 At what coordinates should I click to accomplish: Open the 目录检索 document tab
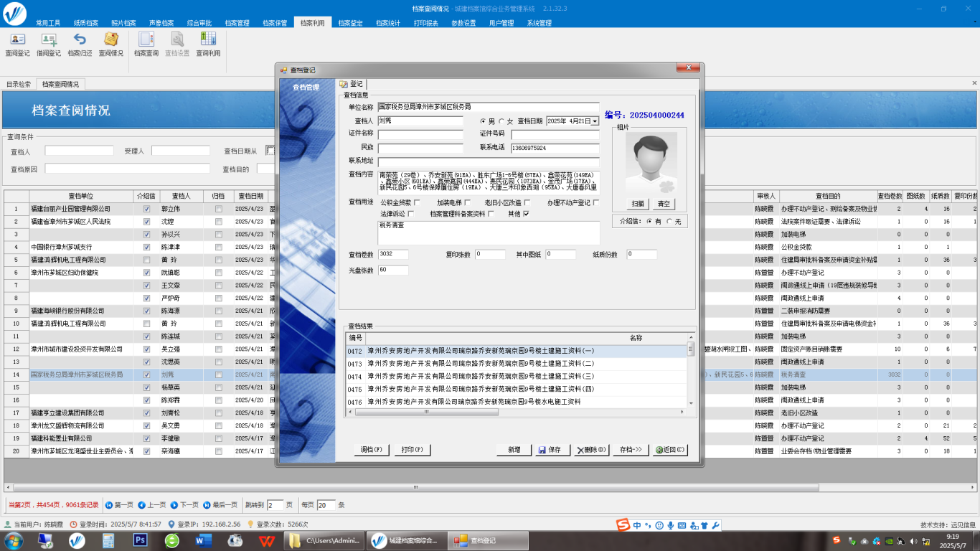[x=19, y=84]
